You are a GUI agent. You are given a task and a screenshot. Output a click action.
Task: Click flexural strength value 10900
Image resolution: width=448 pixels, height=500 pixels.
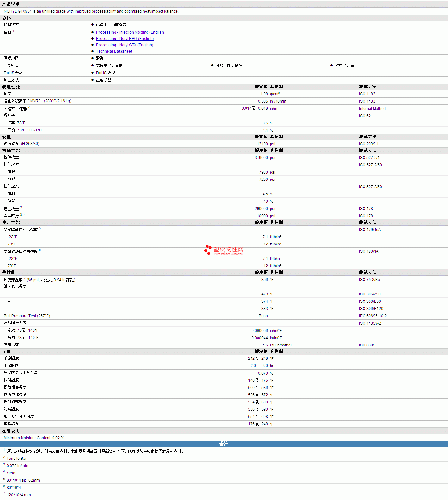(x=262, y=216)
